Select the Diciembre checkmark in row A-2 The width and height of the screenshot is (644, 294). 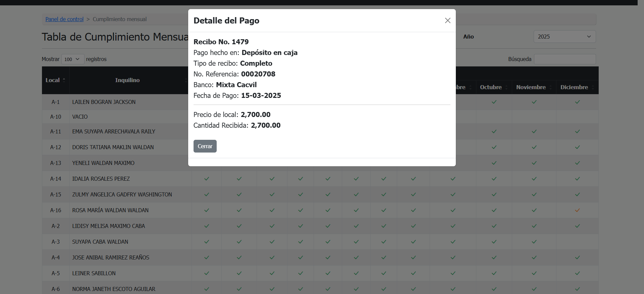point(577,226)
